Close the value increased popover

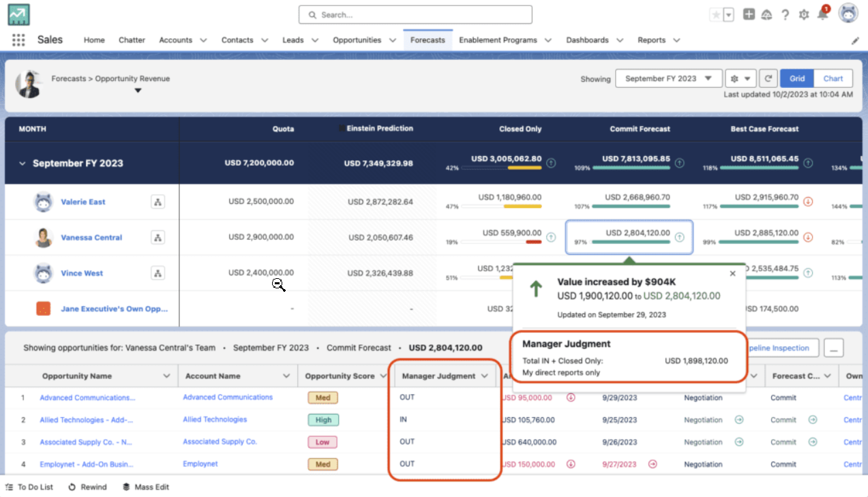point(733,273)
